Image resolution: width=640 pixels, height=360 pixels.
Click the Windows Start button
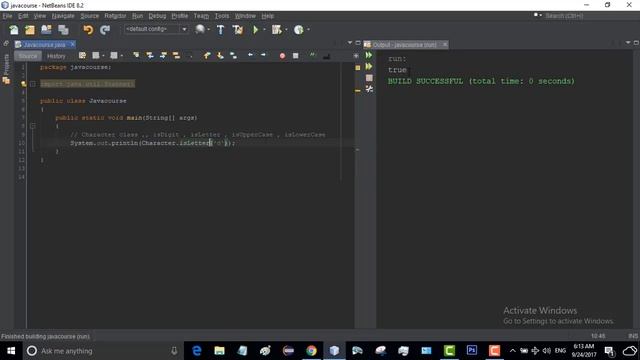tap(11, 351)
